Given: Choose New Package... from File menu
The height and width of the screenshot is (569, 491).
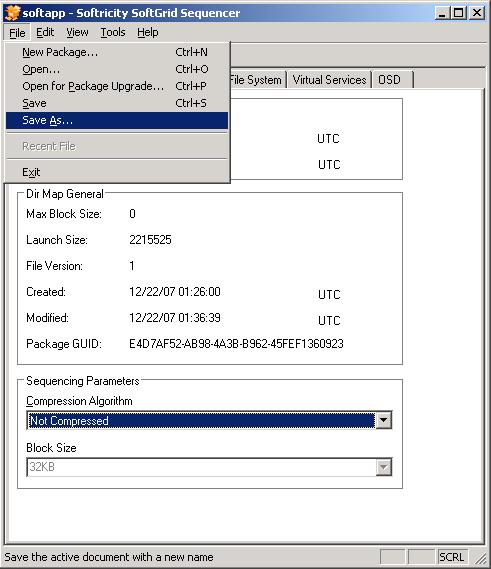Looking at the screenshot, I should [x=117, y=52].
